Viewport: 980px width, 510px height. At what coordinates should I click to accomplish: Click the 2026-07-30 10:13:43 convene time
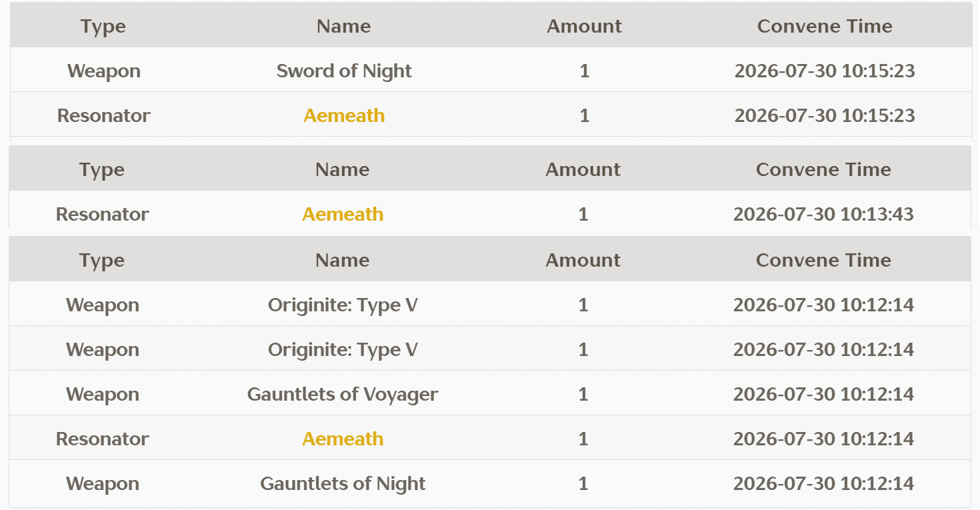tap(823, 214)
